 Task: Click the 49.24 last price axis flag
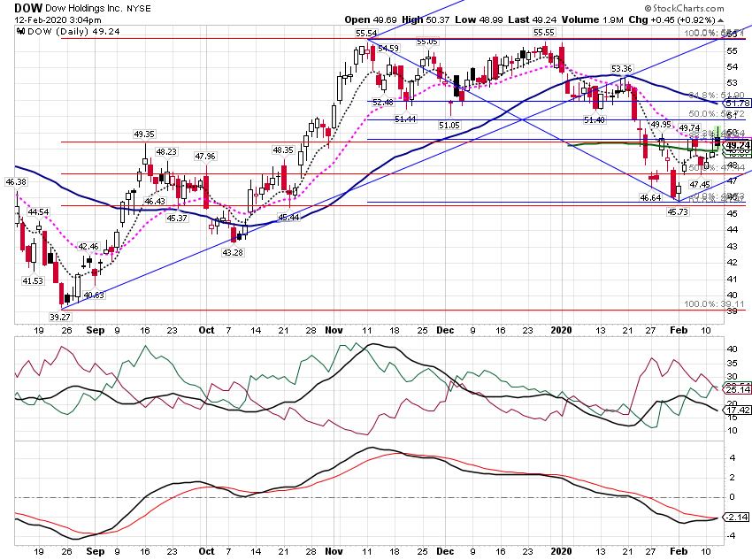pyautogui.click(x=737, y=145)
